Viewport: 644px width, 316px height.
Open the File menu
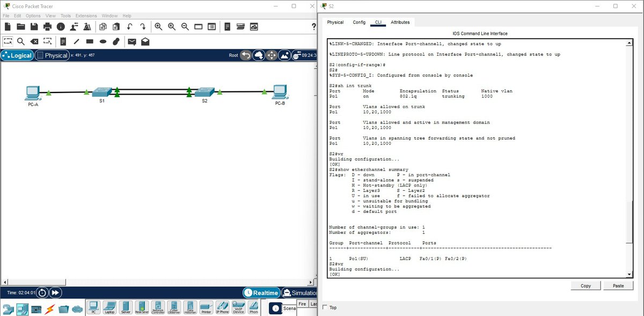pos(6,16)
